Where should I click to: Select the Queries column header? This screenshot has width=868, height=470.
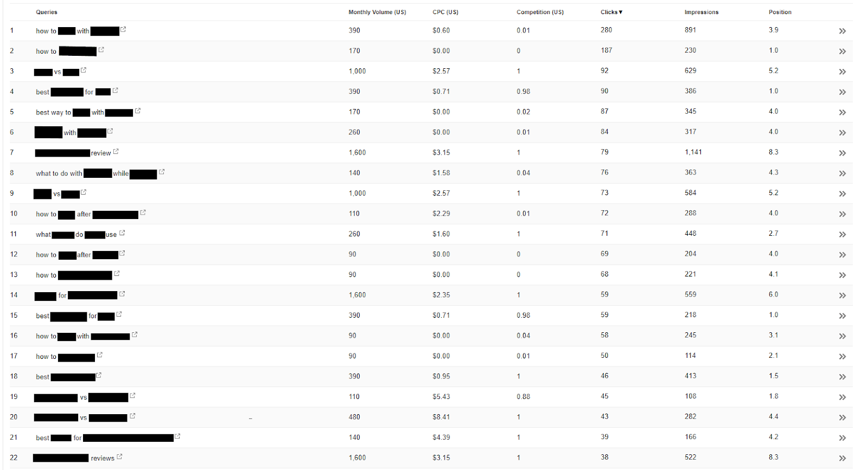click(47, 12)
